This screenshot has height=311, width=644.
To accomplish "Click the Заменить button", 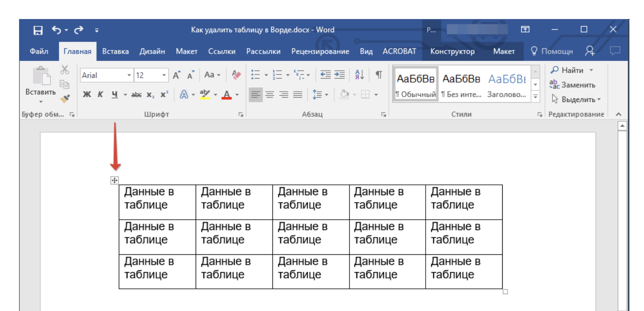I will click(x=573, y=85).
